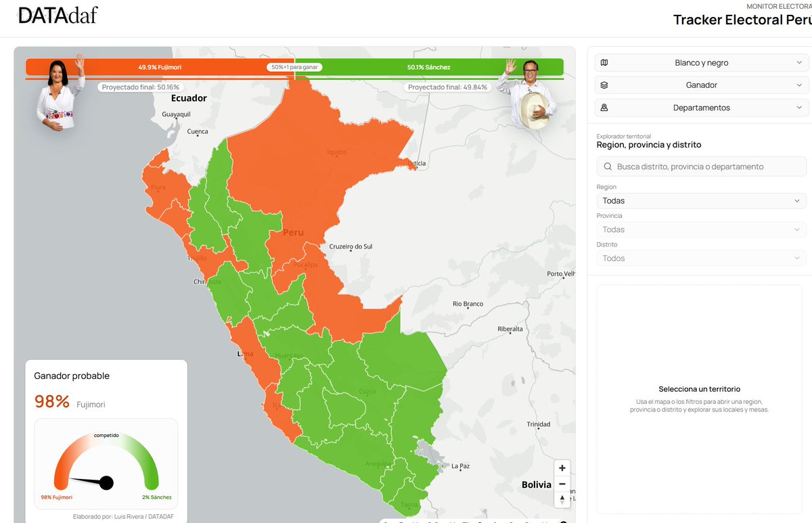Click the location icon beside Departamentos

(x=604, y=108)
